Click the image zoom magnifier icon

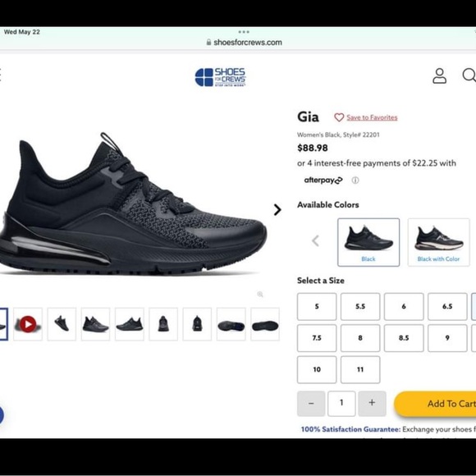coord(260,294)
